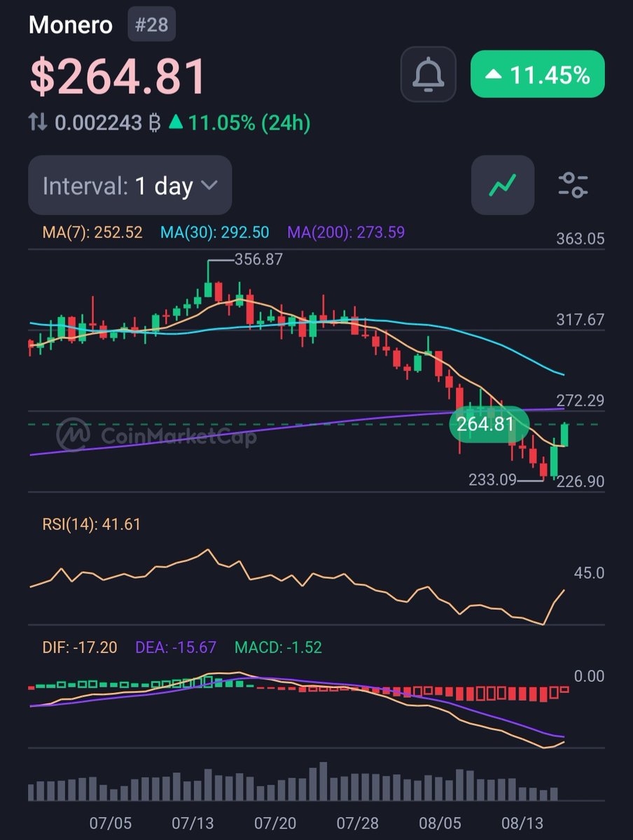Viewport: 633px width, 840px height.
Task: Tap the price alert bell icon
Action: point(428,74)
